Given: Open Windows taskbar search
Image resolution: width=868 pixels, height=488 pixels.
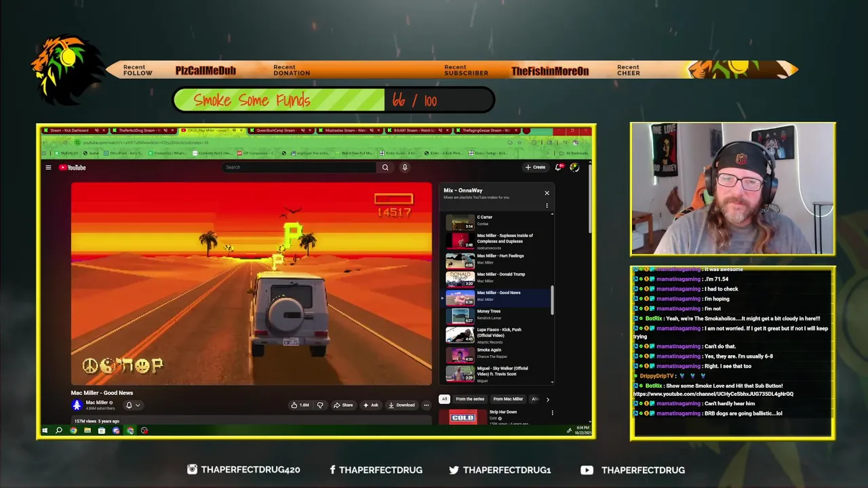Looking at the screenshot, I should tap(59, 430).
